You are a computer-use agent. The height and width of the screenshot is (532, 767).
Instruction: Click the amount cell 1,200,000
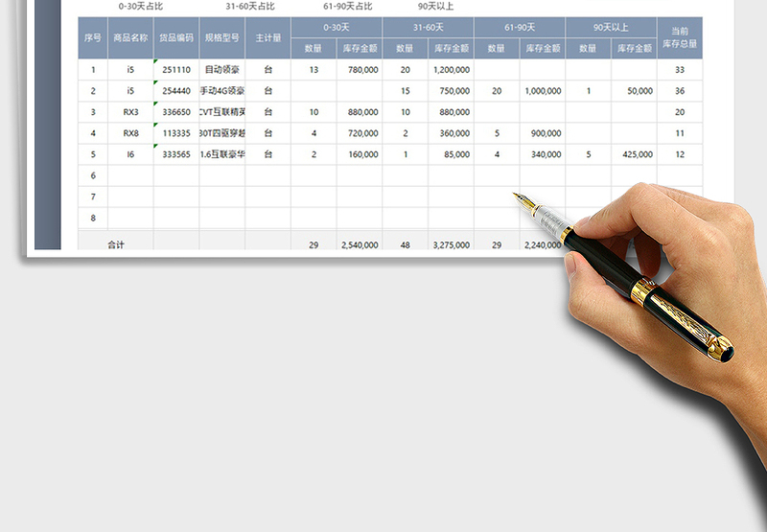click(451, 70)
